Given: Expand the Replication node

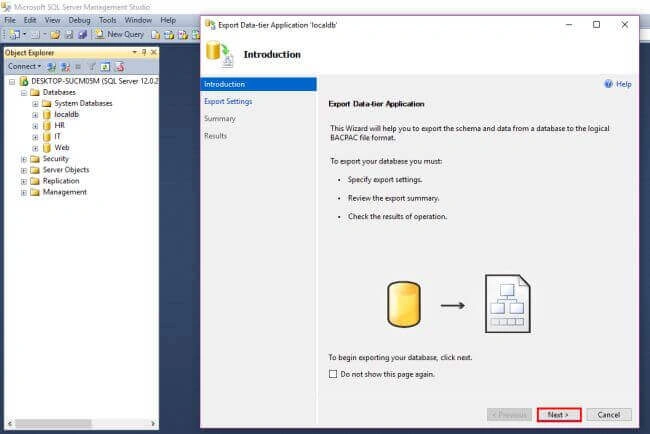Looking at the screenshot, I should (24, 182).
